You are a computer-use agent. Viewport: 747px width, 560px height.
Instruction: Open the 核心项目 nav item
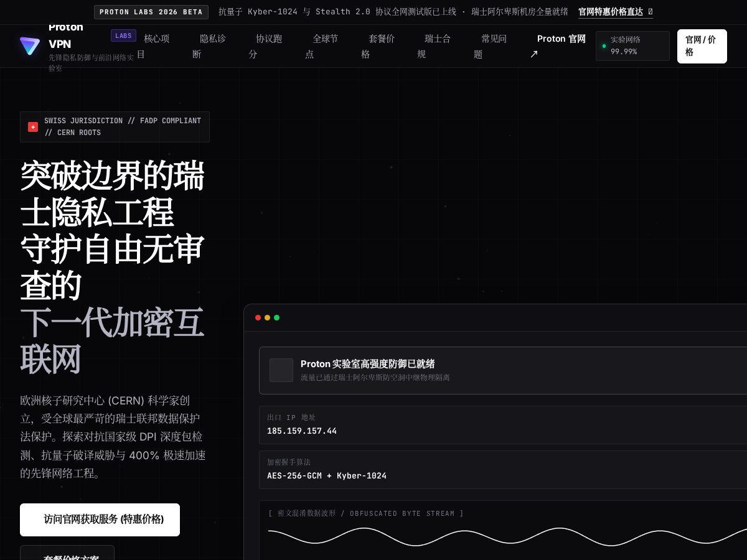[x=153, y=46]
